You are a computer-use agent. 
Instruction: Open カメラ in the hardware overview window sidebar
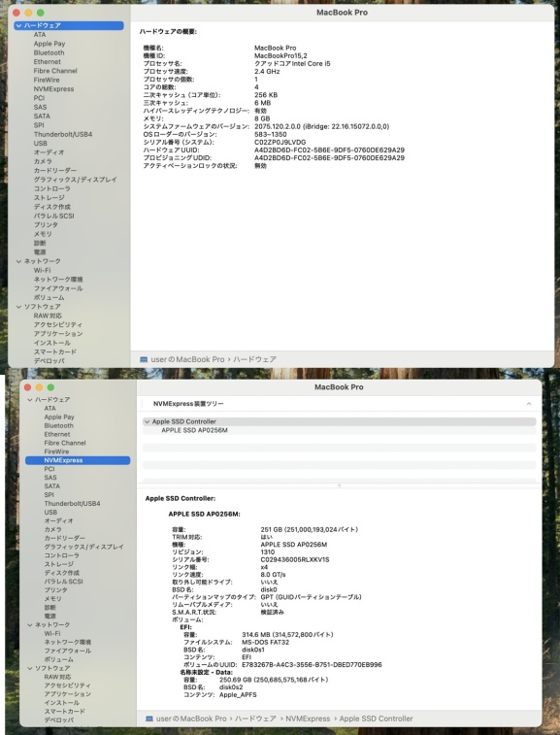pyautogui.click(x=43, y=162)
